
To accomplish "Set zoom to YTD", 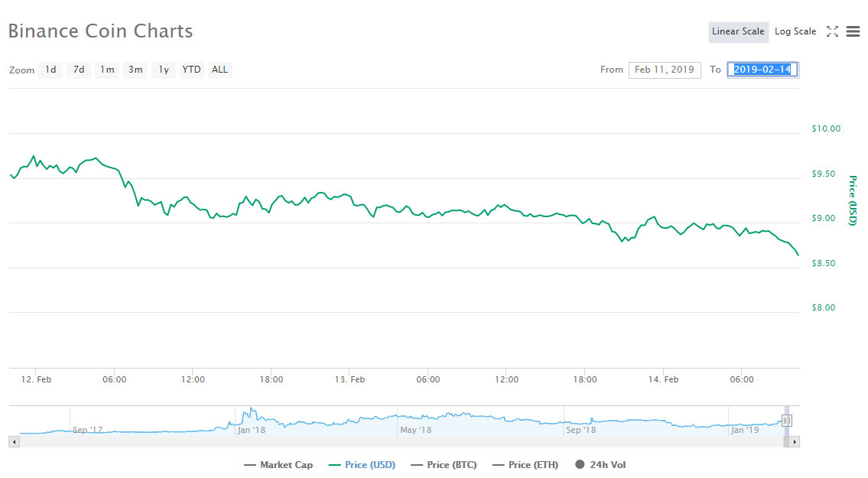I will (x=191, y=70).
